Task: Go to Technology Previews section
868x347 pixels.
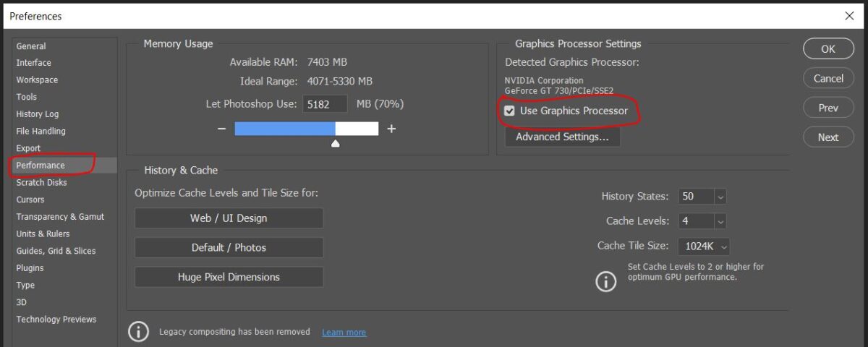Action: [x=56, y=320]
